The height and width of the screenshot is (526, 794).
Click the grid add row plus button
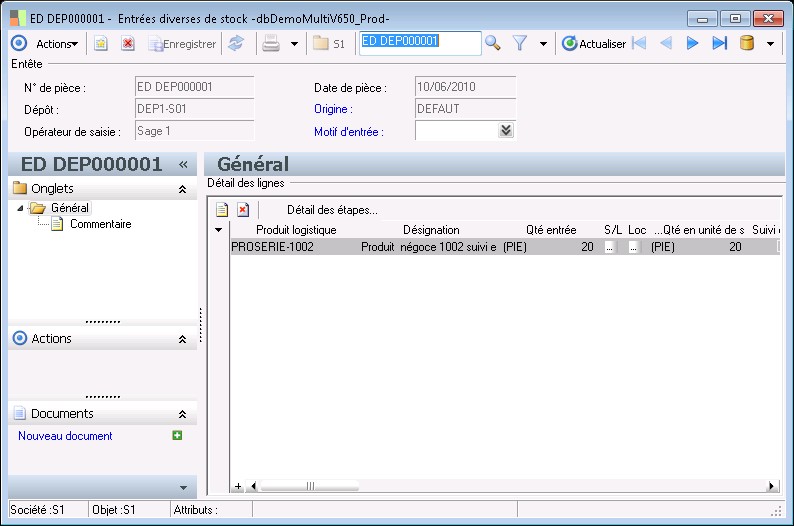click(238, 486)
